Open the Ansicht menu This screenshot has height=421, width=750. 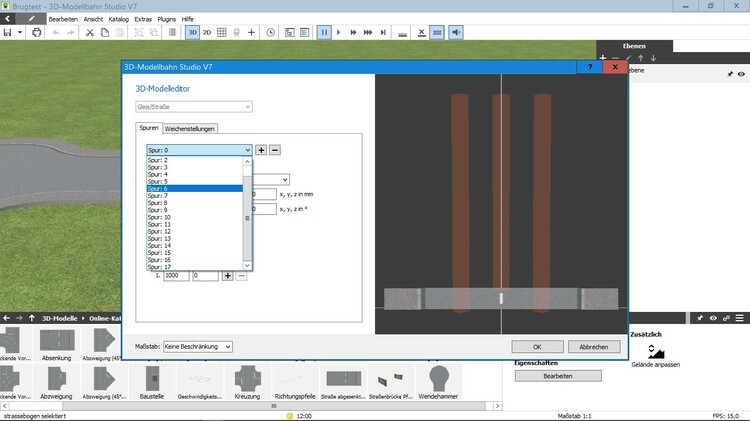click(x=93, y=19)
